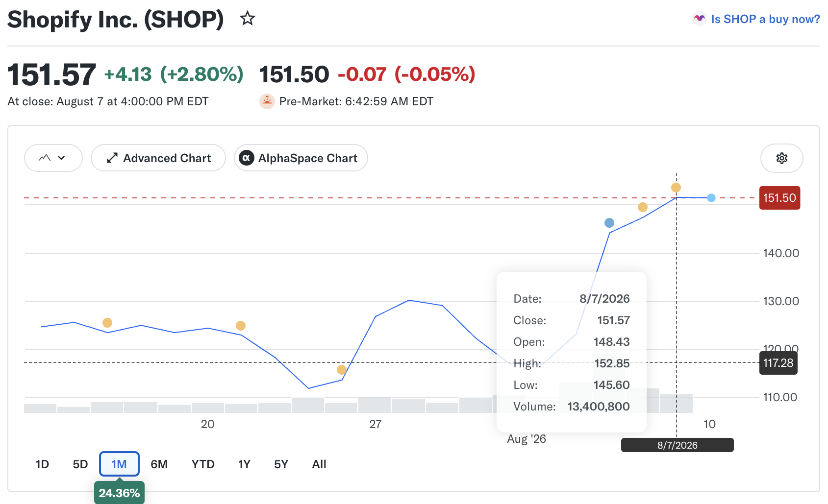Image resolution: width=828 pixels, height=504 pixels.
Task: Open the chart settings gear
Action: (781, 158)
